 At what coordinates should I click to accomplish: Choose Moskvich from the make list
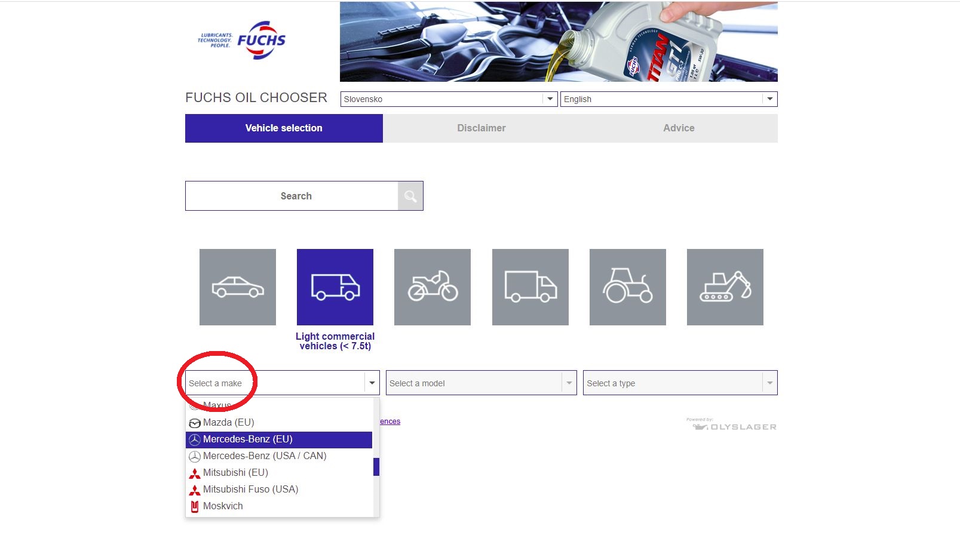pos(279,506)
